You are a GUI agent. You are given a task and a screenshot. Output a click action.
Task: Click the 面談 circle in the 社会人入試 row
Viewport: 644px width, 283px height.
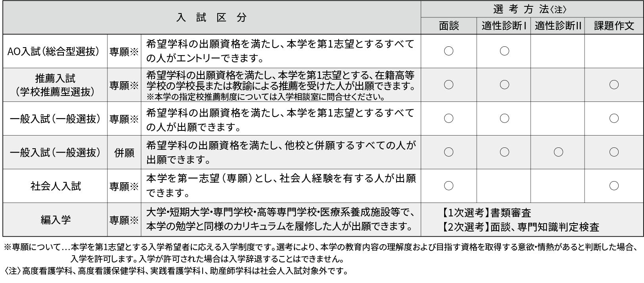tap(448, 185)
